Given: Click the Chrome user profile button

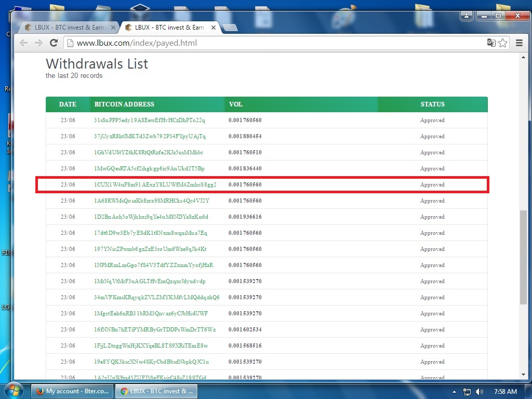Looking at the screenshot, I should tap(467, 16).
